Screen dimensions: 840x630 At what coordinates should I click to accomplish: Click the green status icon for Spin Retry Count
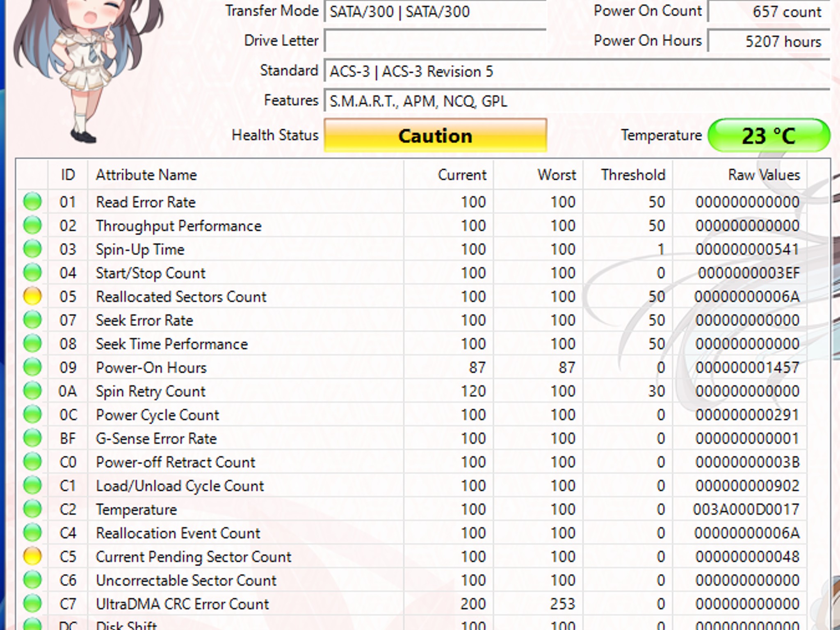coord(32,390)
